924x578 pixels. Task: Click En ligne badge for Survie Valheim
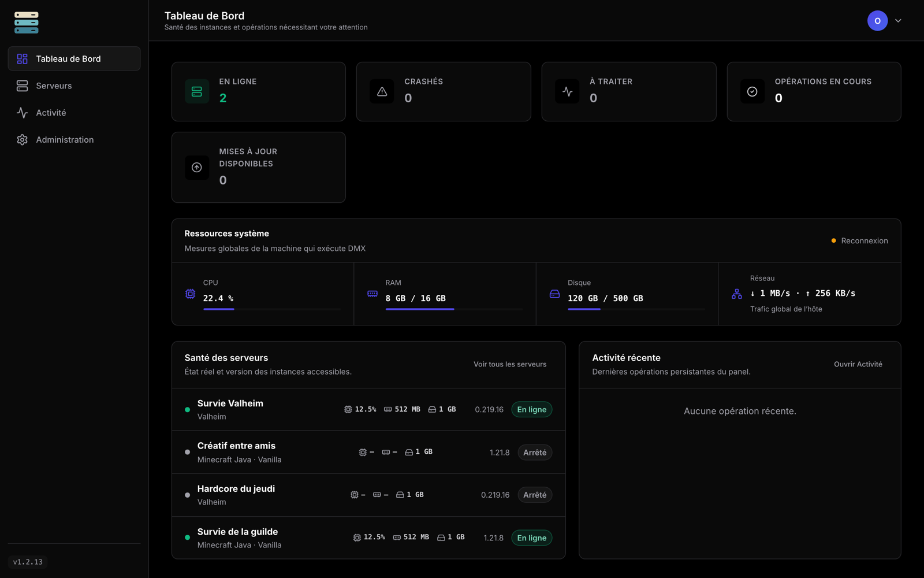pyautogui.click(x=532, y=409)
